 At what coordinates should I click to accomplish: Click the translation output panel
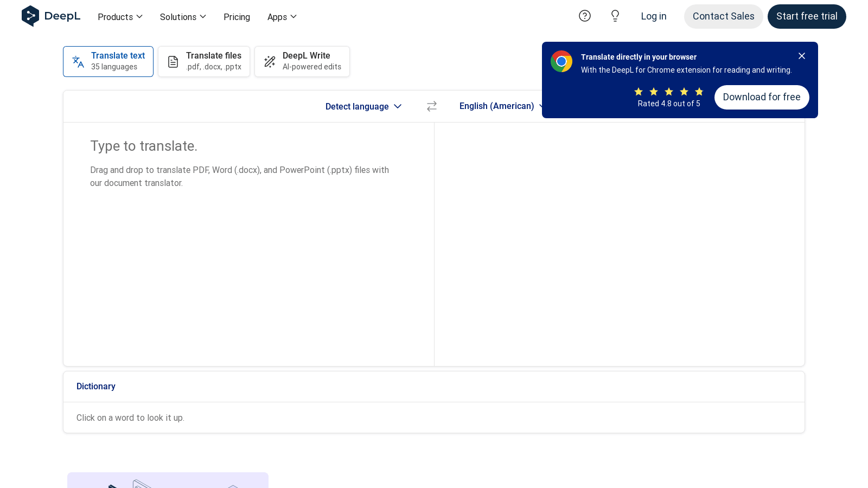point(620,244)
